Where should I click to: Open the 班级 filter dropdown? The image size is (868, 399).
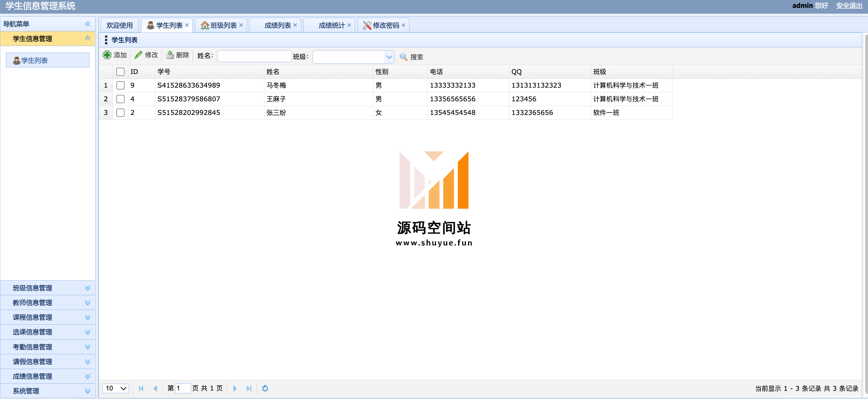coord(389,57)
